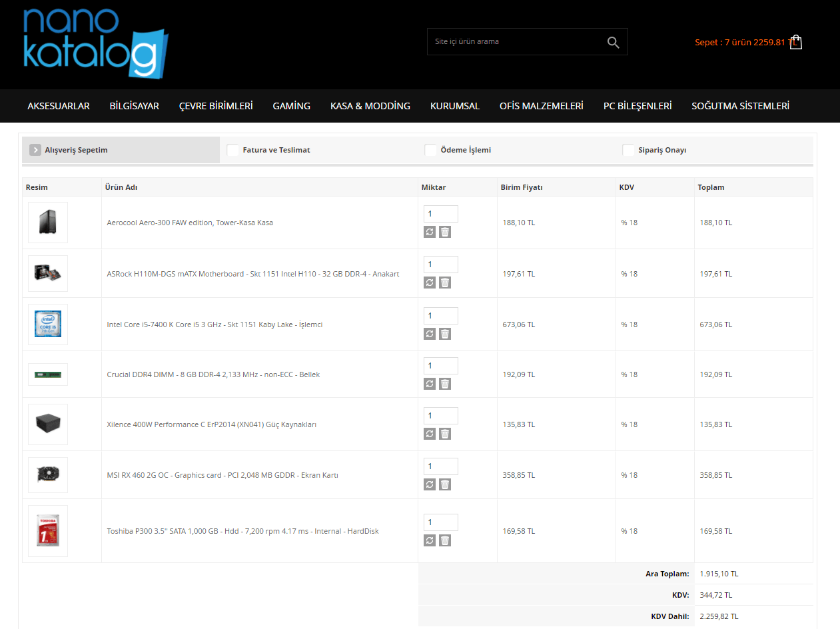
Task: Open the AKSESUARLAR menu
Action: (x=59, y=106)
